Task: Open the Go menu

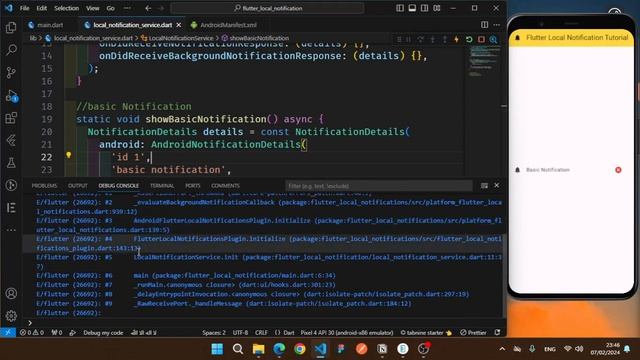Action: point(111,8)
